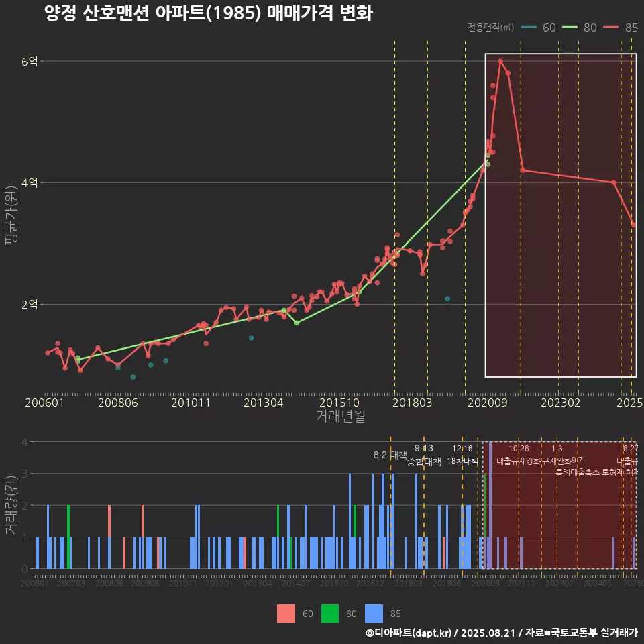Click the 거래년월 x-axis title
This screenshot has height=644, width=644.
(x=341, y=416)
